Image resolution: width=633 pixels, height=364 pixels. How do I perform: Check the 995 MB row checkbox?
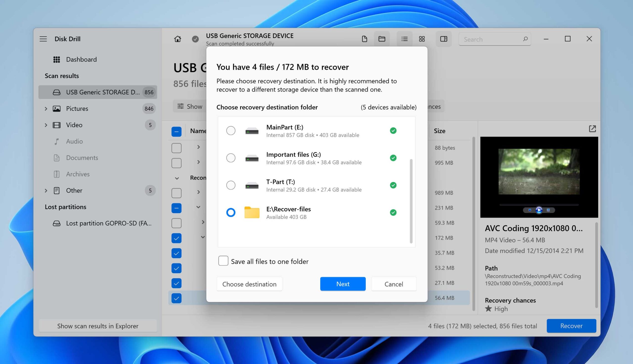click(x=177, y=163)
